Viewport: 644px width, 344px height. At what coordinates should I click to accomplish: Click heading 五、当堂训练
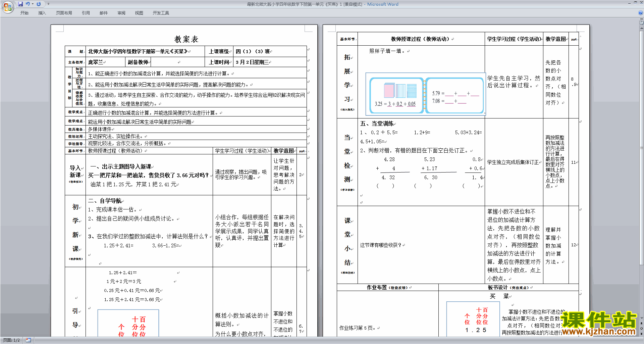(377, 124)
